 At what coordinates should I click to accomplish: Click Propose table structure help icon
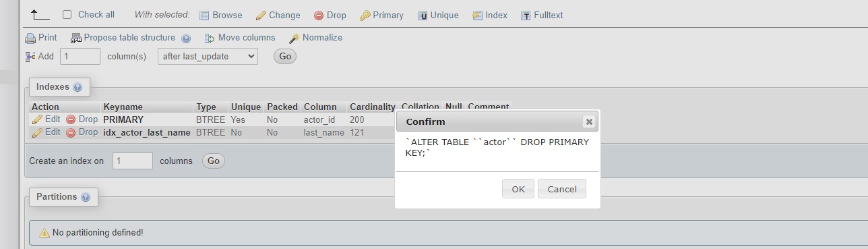[186, 38]
